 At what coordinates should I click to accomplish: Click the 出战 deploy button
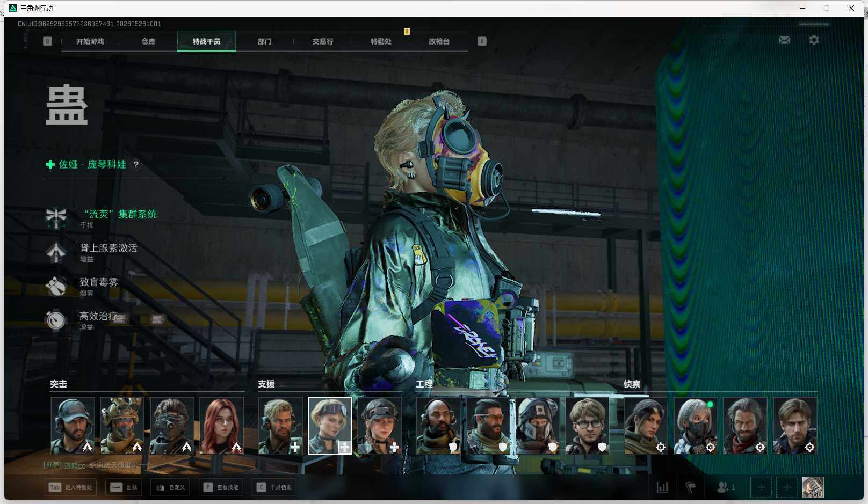point(124,487)
